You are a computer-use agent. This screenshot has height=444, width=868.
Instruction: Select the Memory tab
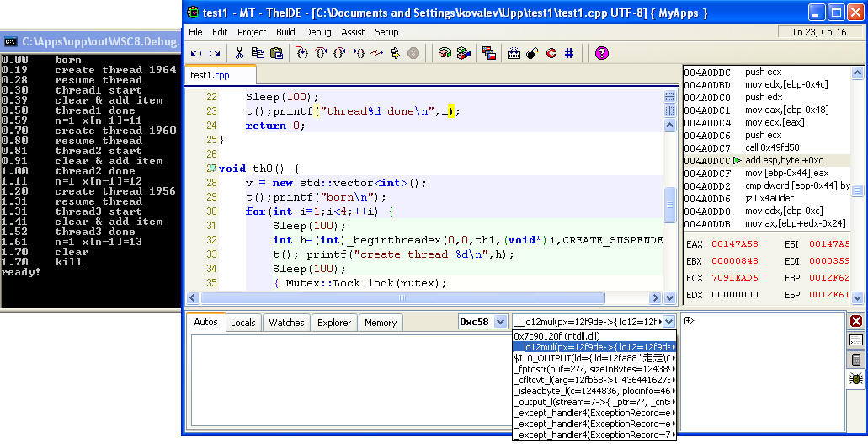[381, 323]
